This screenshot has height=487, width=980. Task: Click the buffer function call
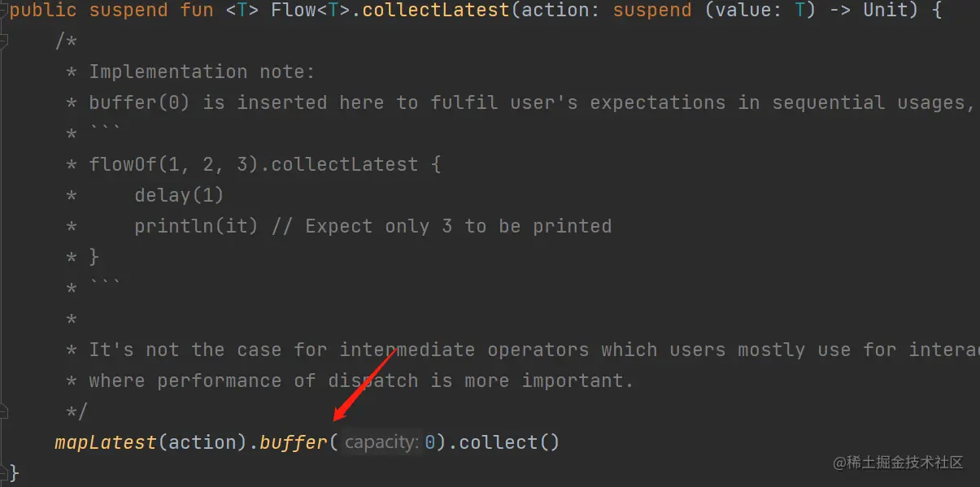293,442
